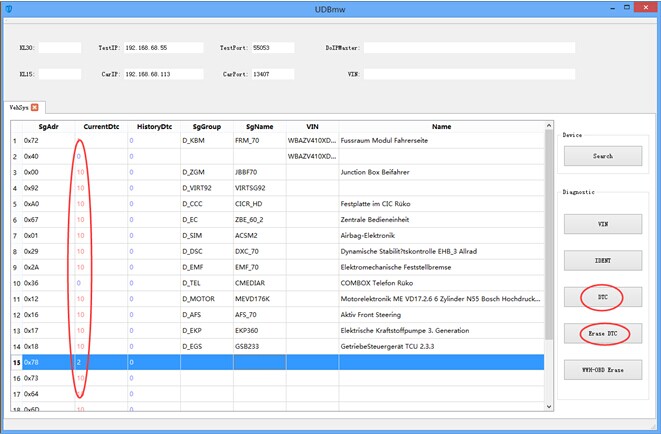The image size is (661, 434).
Task: Click the WWH-OBD Erase button
Action: coord(603,370)
